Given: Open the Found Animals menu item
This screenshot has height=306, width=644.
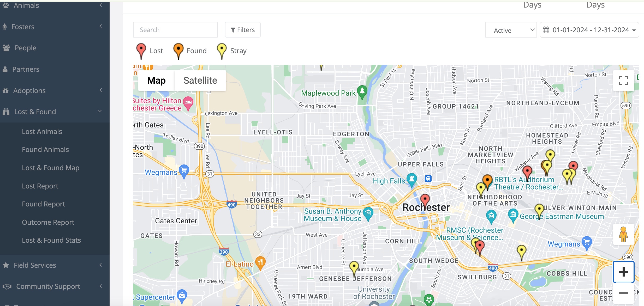Looking at the screenshot, I should click(45, 150).
